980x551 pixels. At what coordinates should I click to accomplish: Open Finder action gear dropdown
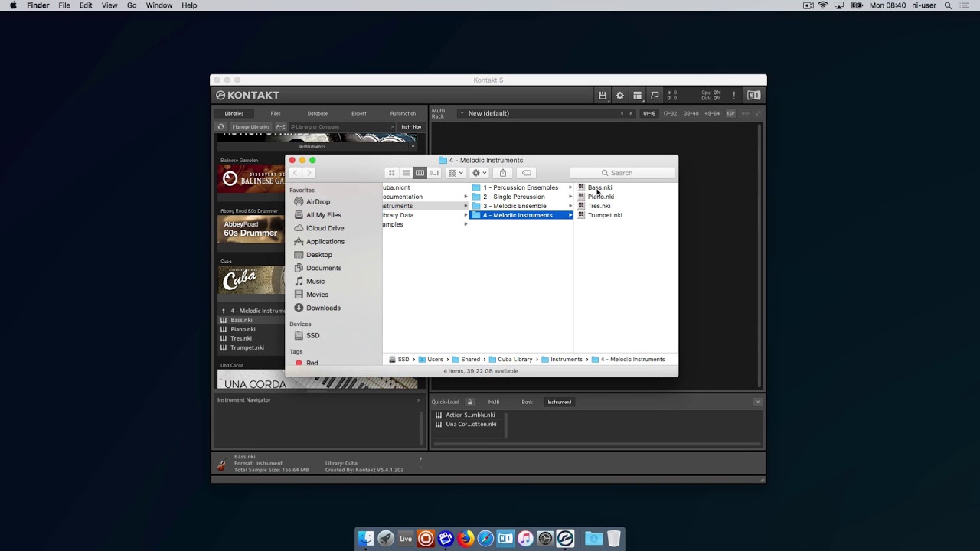pos(479,173)
